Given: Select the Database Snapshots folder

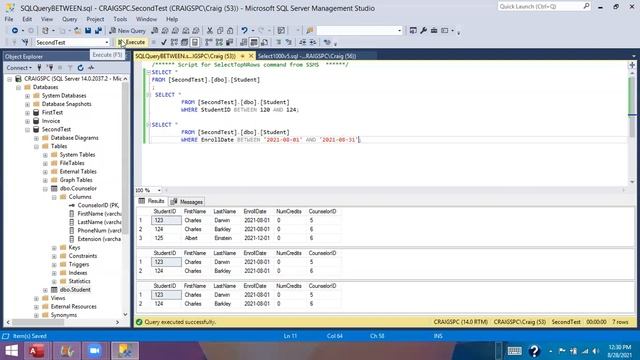Looking at the screenshot, I should click(x=67, y=104).
